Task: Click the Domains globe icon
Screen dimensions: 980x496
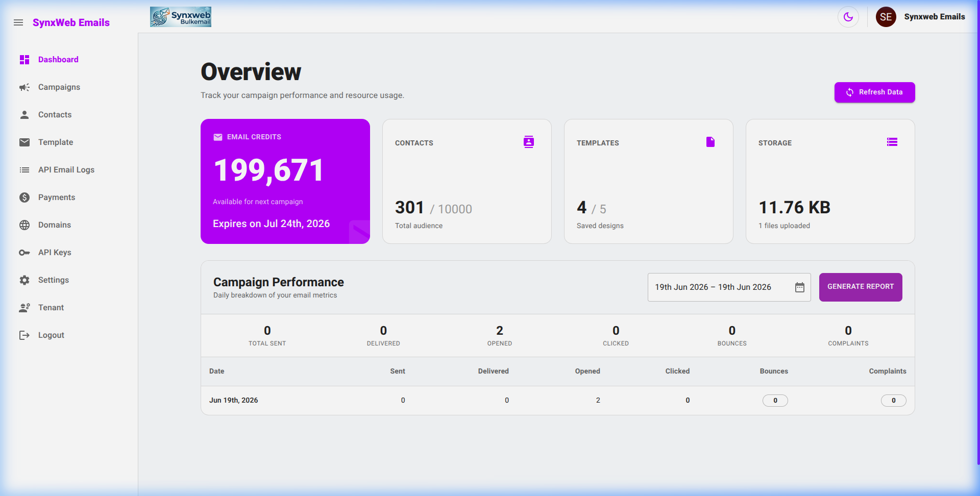Action: coord(24,225)
